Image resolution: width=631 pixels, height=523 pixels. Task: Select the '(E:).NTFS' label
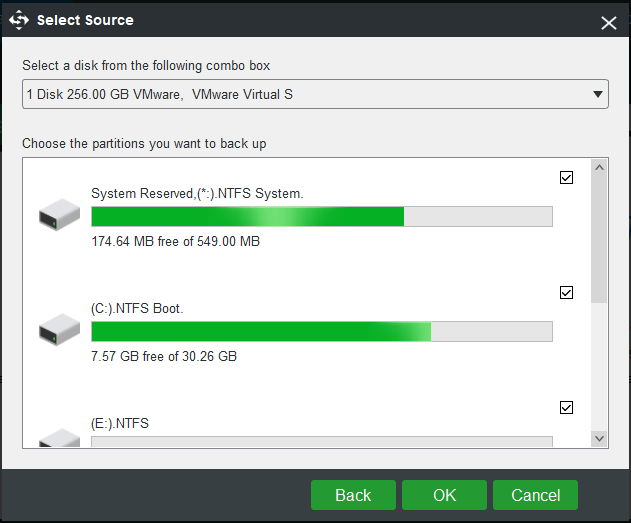120,423
